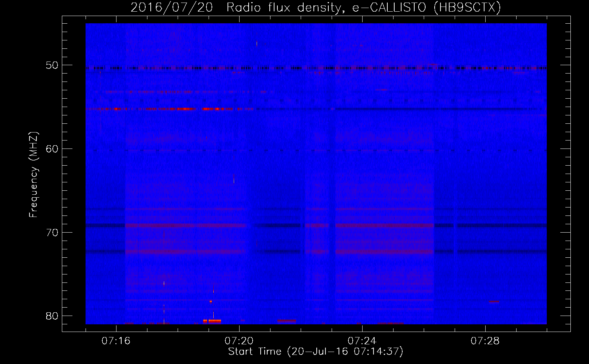
Task: Click the 50 MHz frequency tick label
Action: pyautogui.click(x=52, y=66)
